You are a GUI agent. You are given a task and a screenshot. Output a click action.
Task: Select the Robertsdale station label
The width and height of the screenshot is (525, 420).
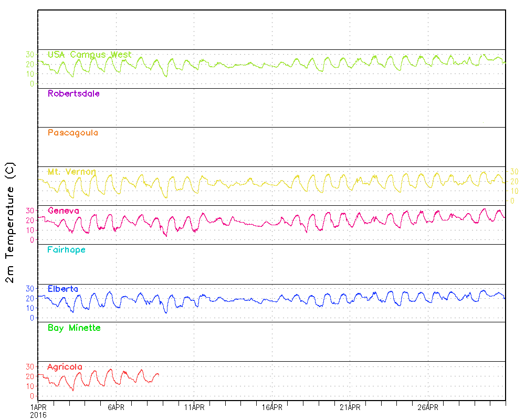point(73,94)
